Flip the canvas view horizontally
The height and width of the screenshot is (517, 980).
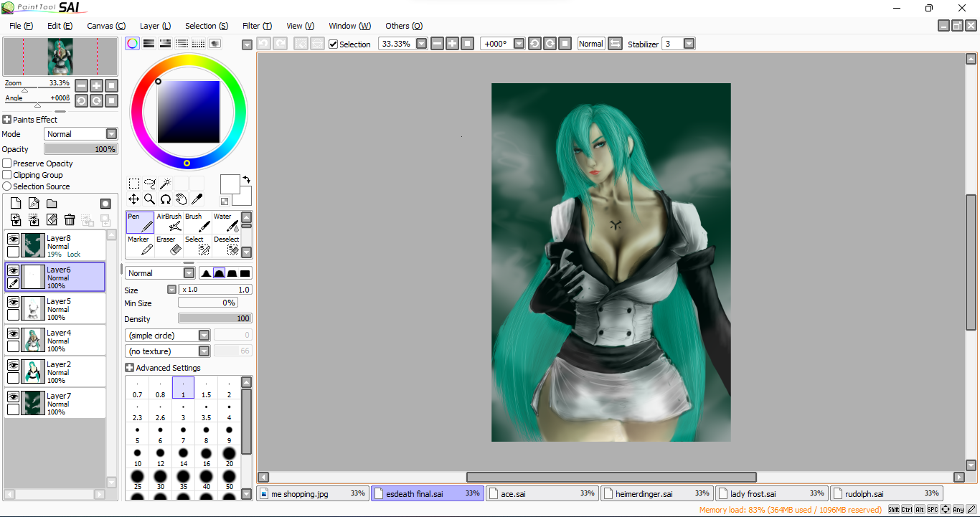[x=615, y=44]
